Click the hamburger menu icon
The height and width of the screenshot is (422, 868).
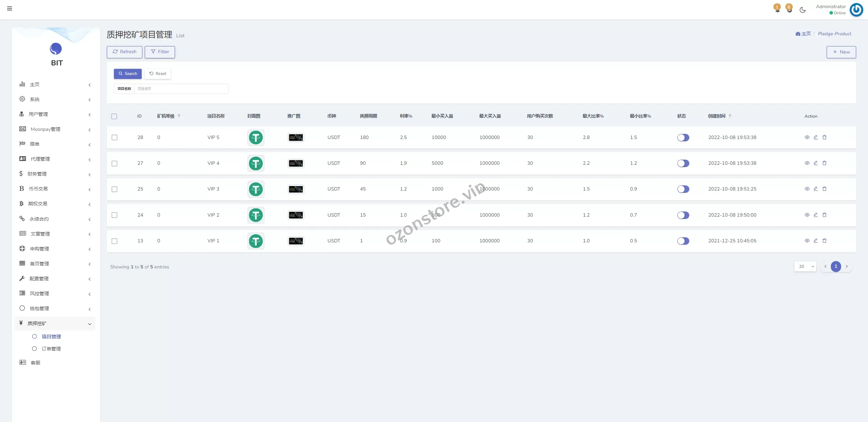(9, 8)
